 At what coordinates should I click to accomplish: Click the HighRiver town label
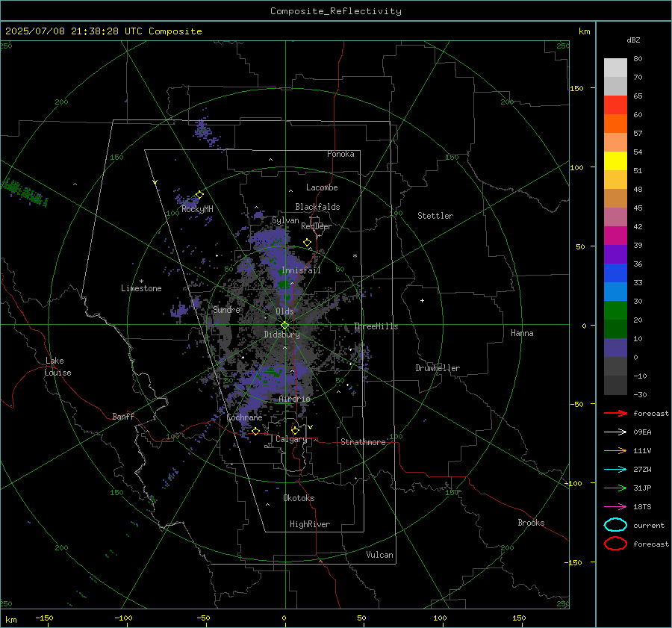tap(310, 524)
